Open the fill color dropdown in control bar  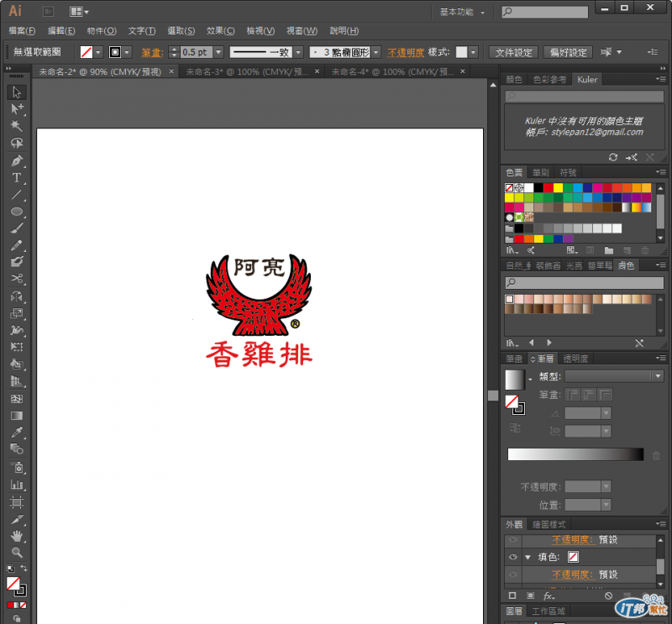point(98,52)
